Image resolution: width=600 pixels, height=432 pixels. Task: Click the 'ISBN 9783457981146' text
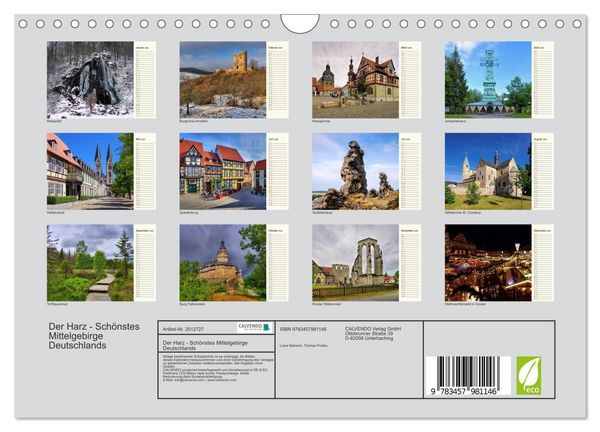pos(303,329)
